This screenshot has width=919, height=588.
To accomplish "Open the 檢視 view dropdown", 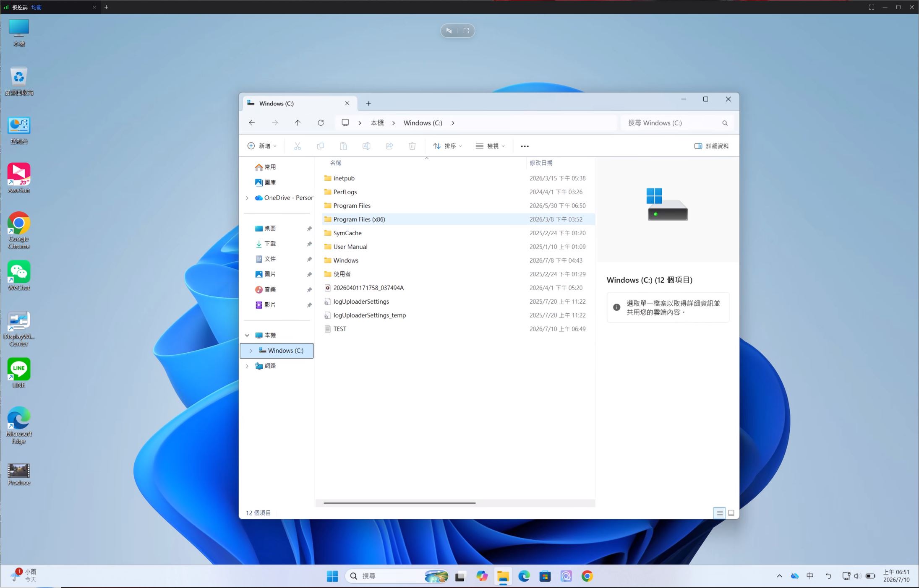I will pyautogui.click(x=490, y=146).
